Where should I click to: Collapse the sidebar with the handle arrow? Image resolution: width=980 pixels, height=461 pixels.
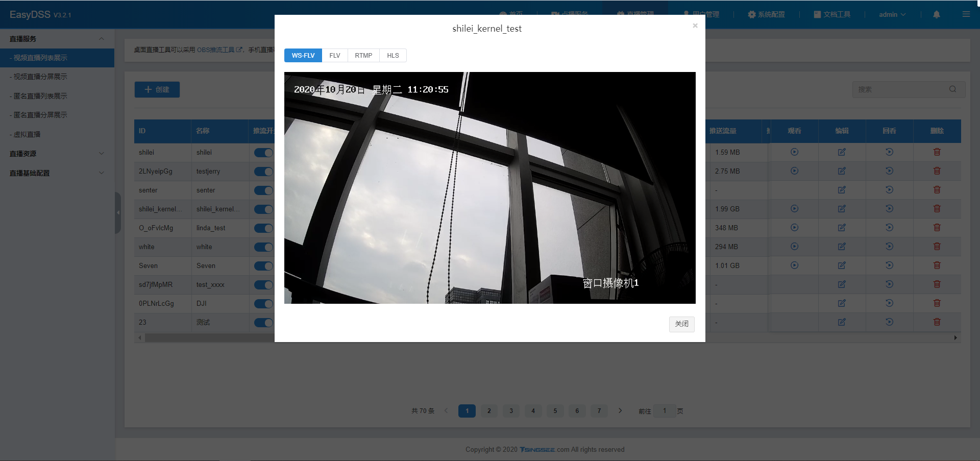(x=118, y=213)
